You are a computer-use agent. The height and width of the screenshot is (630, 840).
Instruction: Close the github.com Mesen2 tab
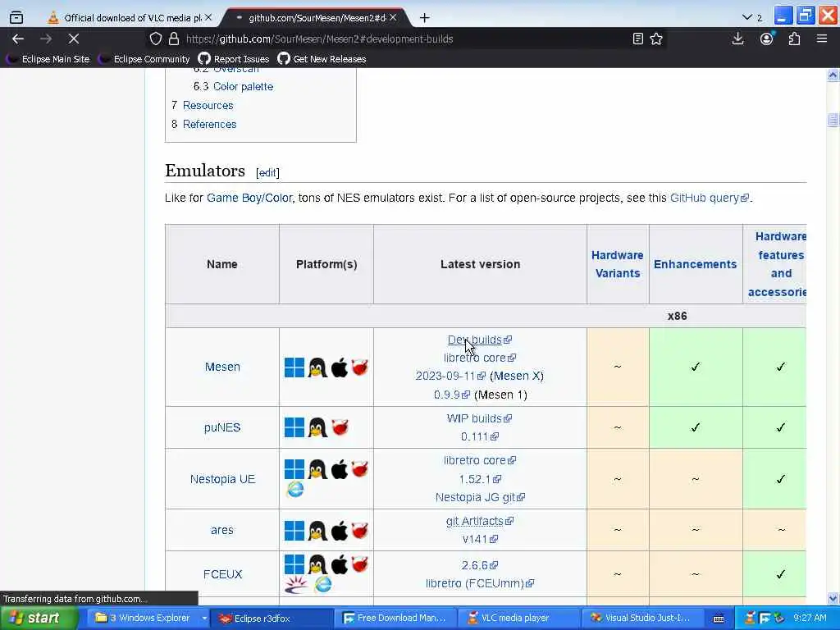click(393, 18)
